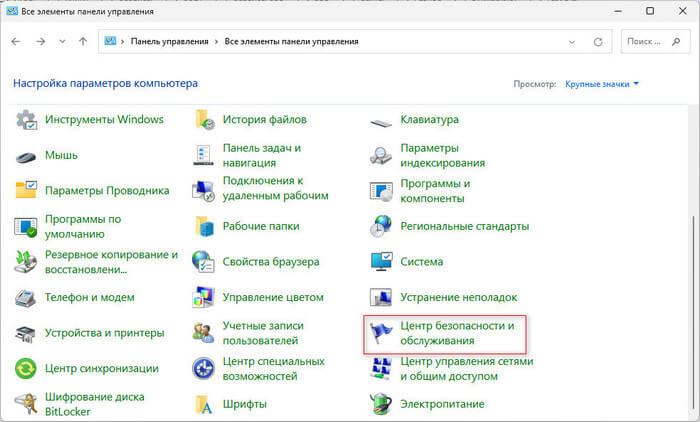
Task: Click the Шрифты fonts folder icon
Action: tap(204, 404)
